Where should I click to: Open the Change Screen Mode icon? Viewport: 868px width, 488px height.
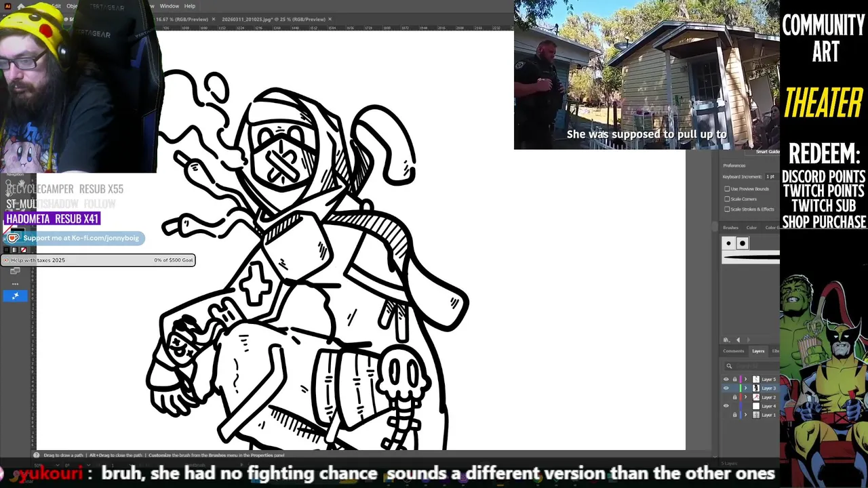(15, 270)
